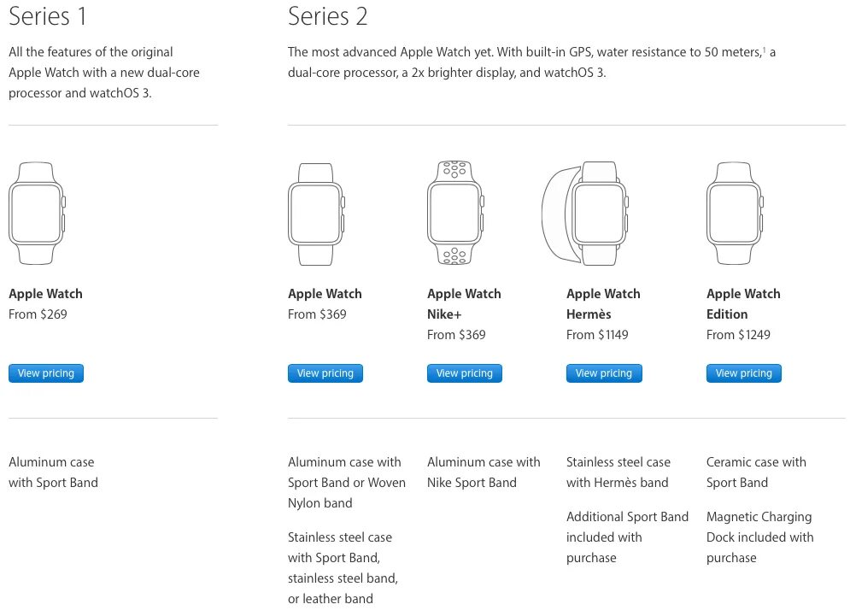Select the Apple Watch Nike+ watch icon

[x=455, y=212]
